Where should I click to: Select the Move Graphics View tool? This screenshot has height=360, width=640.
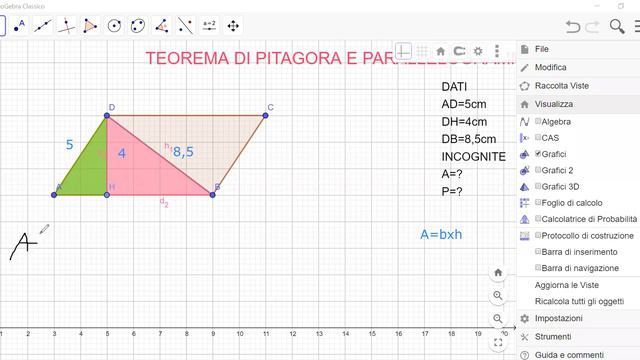pos(233,26)
